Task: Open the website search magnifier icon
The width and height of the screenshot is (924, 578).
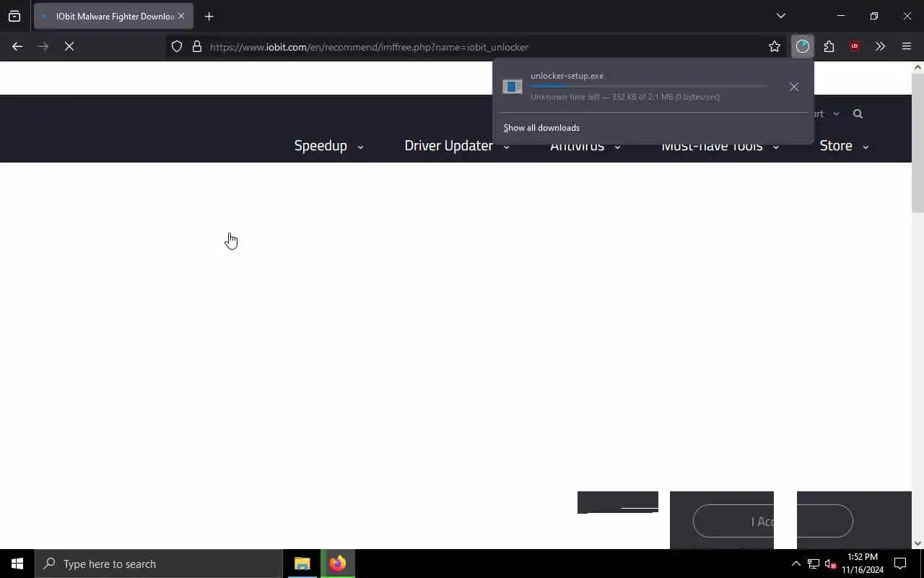Action: point(858,113)
